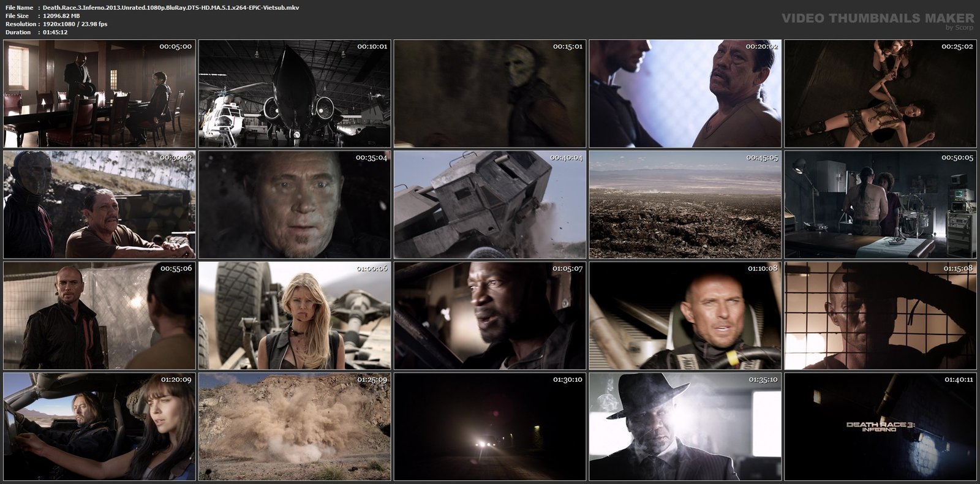This screenshot has width=980, height=484.
Task: Open the frame stamped 00:30:03
Action: click(99, 205)
